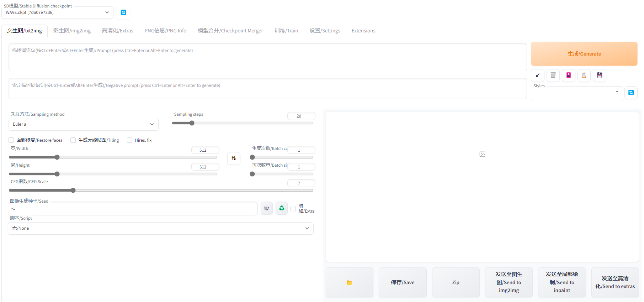Viewport: 644px width, 302px height.
Task: Click the trash icon to clear prompt
Action: point(553,75)
